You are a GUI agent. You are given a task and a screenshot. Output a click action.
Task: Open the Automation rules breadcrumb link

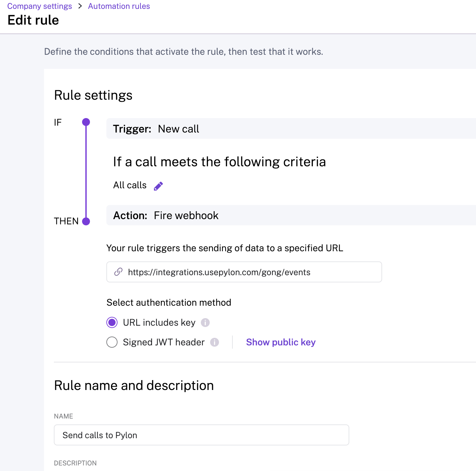119,6
